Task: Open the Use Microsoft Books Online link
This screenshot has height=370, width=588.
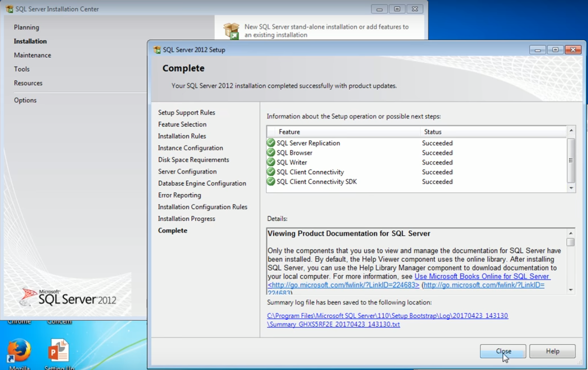Action: click(x=482, y=276)
